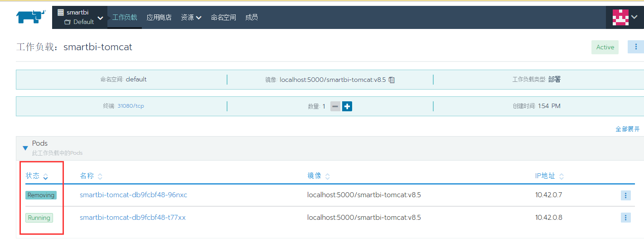Open the user avatar menu

pyautogui.click(x=625, y=17)
